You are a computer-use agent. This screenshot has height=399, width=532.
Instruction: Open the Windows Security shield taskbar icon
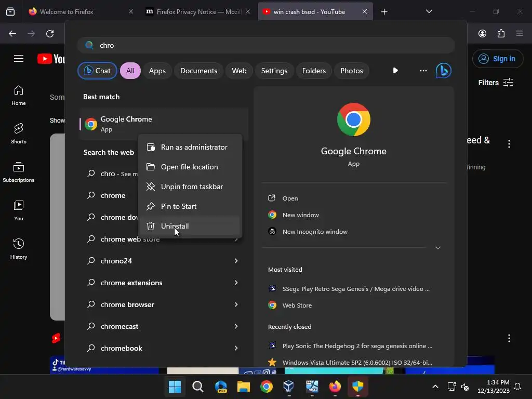click(358, 386)
